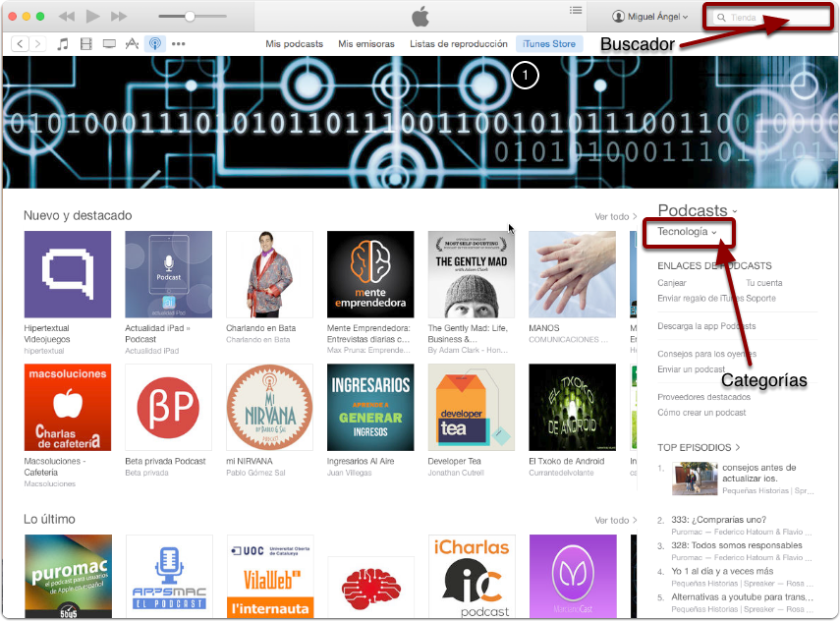
Task: Open the Up Next list icon
Action: pyautogui.click(x=576, y=10)
